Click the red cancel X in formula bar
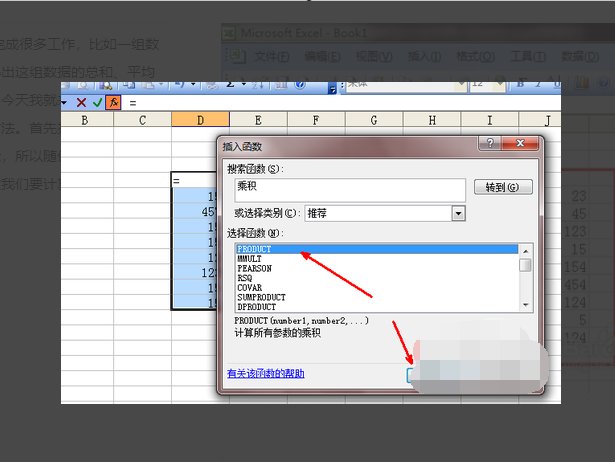The image size is (615, 462). (x=82, y=102)
